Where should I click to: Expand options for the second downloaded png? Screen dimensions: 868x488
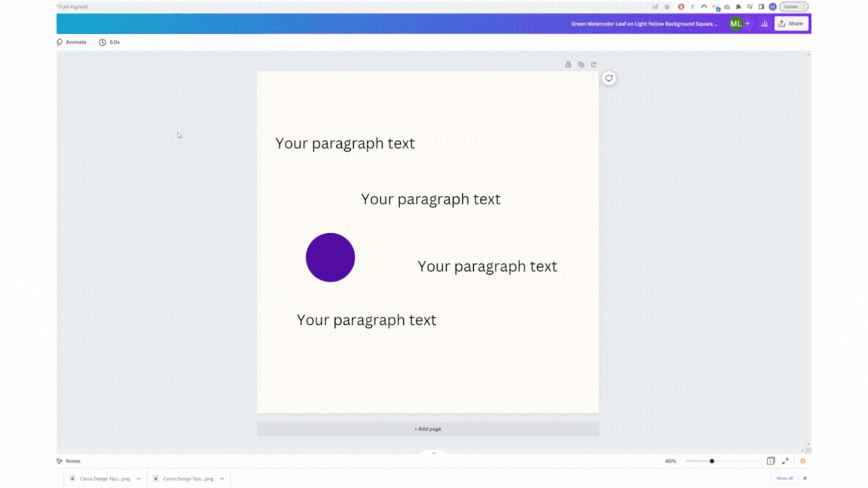(222, 479)
